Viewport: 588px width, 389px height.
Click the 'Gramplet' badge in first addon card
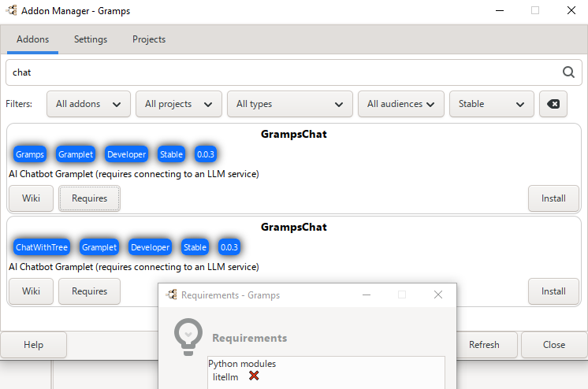pyautogui.click(x=76, y=154)
